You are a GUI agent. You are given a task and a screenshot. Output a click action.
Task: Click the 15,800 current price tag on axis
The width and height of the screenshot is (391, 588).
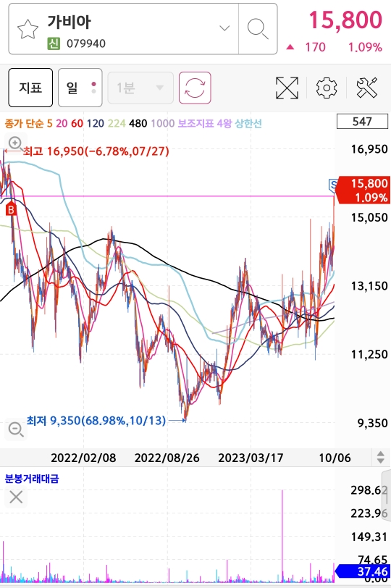pyautogui.click(x=363, y=190)
